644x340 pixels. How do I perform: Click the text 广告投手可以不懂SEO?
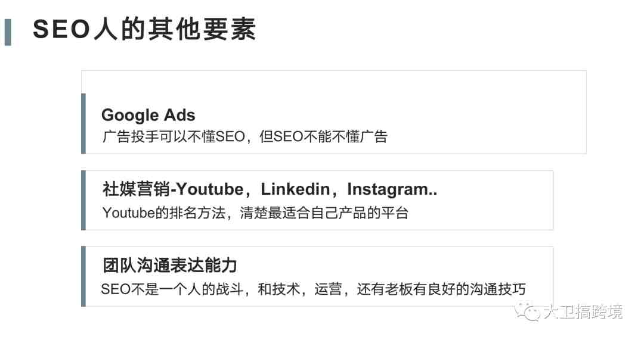pos(174,136)
